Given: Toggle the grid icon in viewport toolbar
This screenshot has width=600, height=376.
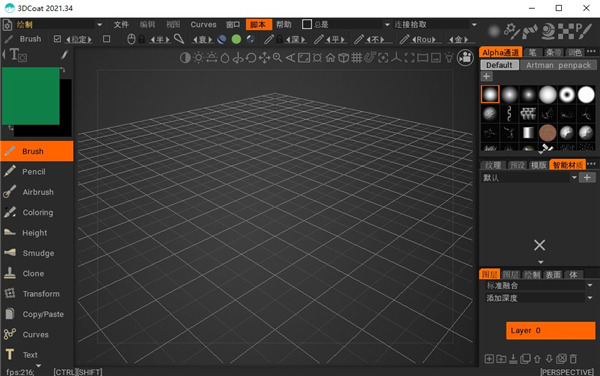Looking at the screenshot, I should click(357, 58).
